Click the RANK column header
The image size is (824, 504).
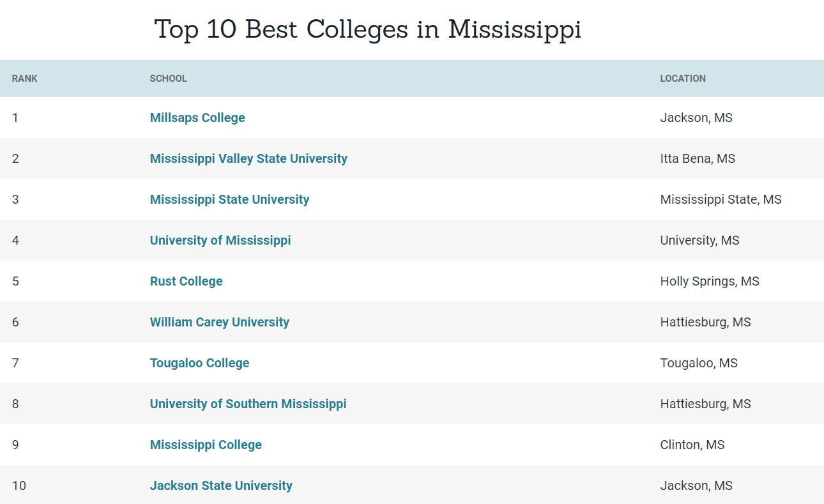click(25, 79)
